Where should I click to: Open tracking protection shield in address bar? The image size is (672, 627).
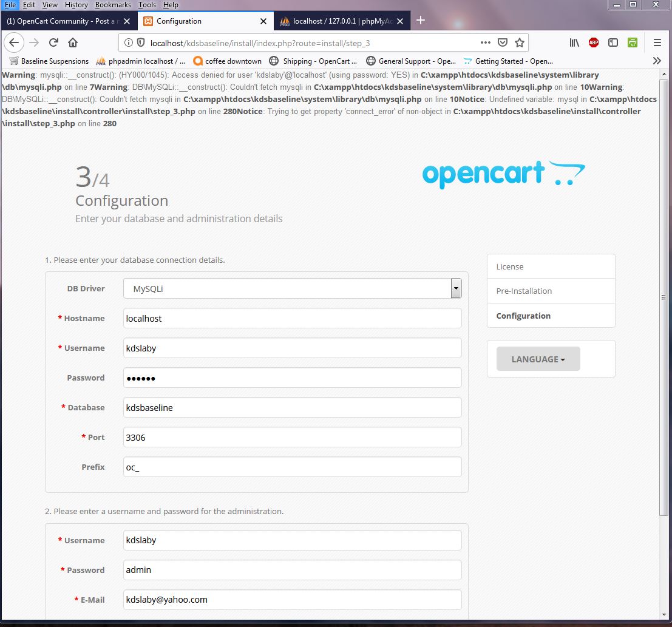coord(141,43)
